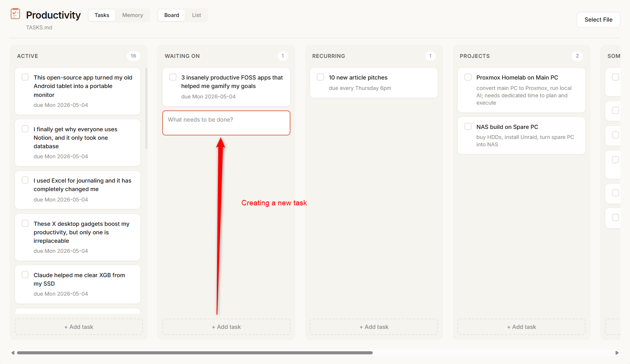The height and width of the screenshot is (364, 630).
Task: Click the Productivity title text
Action: coord(53,15)
